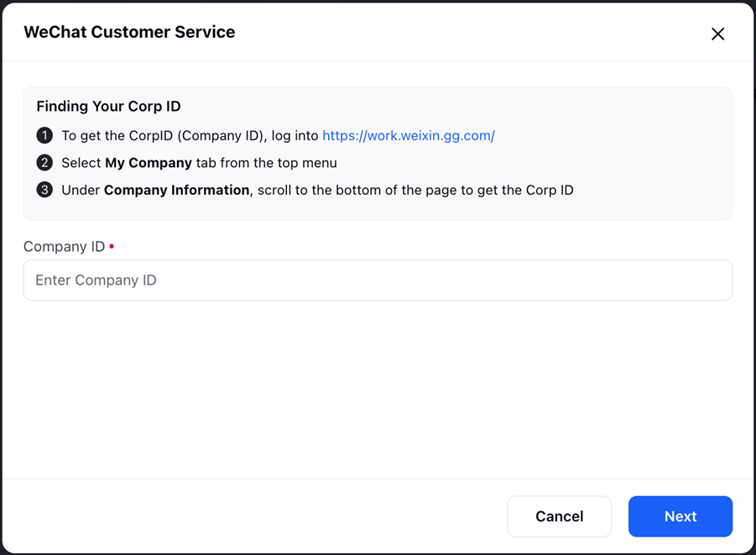Image resolution: width=756 pixels, height=555 pixels.
Task: Proceed with the blue Next button
Action: pos(680,516)
